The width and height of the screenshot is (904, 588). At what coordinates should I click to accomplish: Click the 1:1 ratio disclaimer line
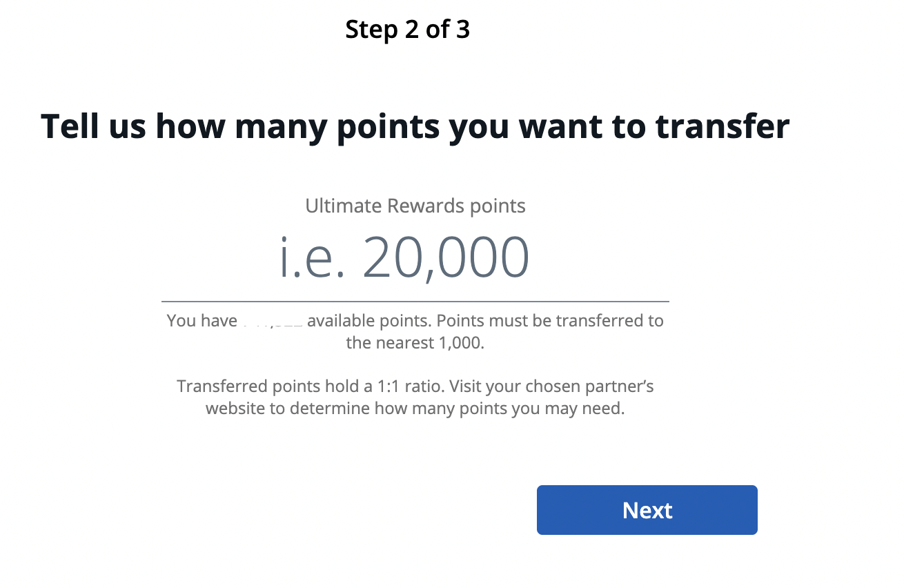(x=415, y=386)
